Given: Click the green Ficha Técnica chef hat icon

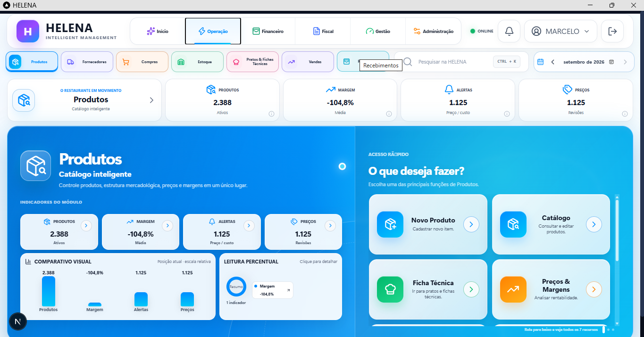Looking at the screenshot, I should click(390, 289).
